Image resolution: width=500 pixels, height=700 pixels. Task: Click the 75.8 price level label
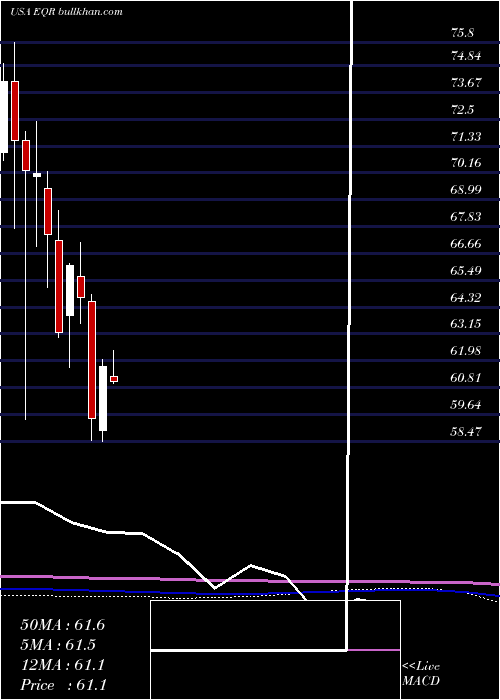tap(462, 33)
